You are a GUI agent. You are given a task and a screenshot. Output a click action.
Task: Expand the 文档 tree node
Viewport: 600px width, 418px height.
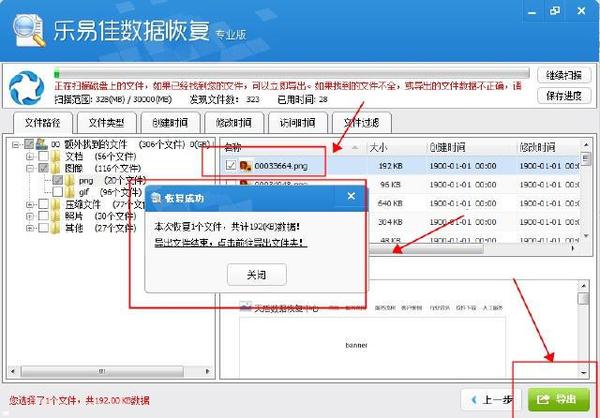pyautogui.click(x=30, y=156)
